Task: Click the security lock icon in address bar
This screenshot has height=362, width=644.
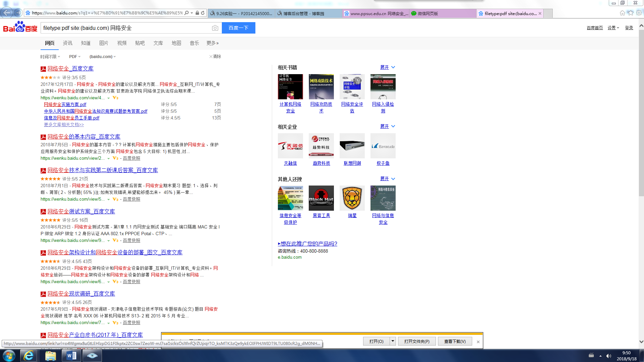Action: [x=197, y=13]
